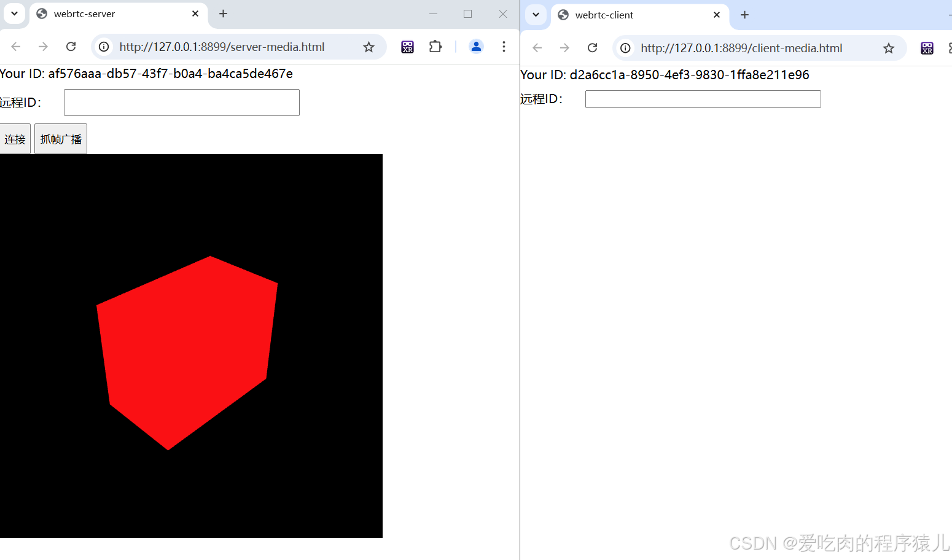Click the red cube canvas
The height and width of the screenshot is (560, 952).
tap(191, 346)
